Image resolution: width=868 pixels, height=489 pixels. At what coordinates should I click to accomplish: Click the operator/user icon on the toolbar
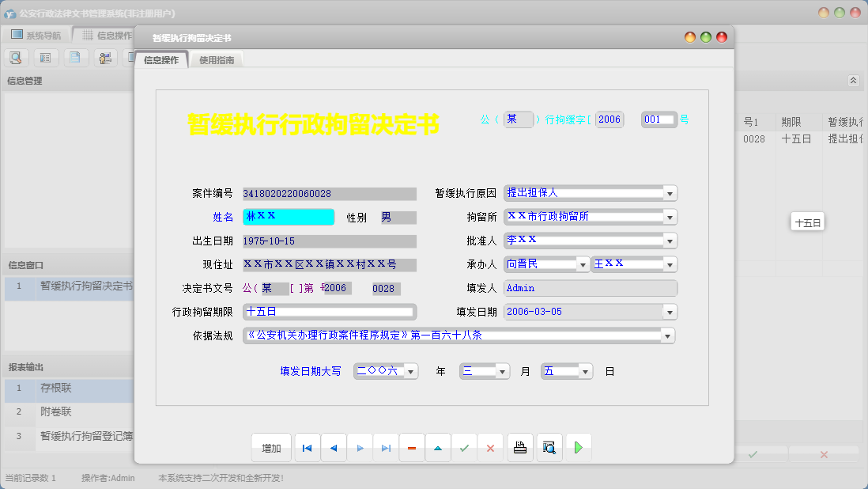point(104,57)
